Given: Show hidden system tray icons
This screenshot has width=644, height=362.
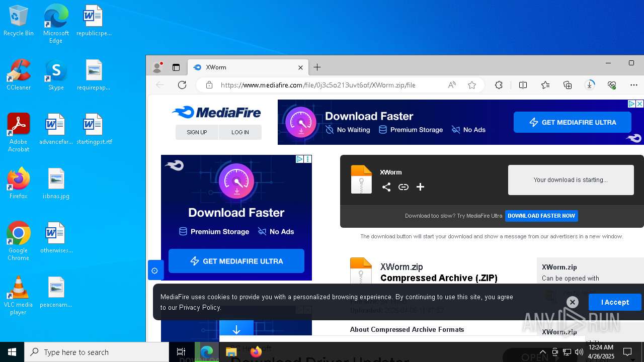Looking at the screenshot, I should pos(542,352).
